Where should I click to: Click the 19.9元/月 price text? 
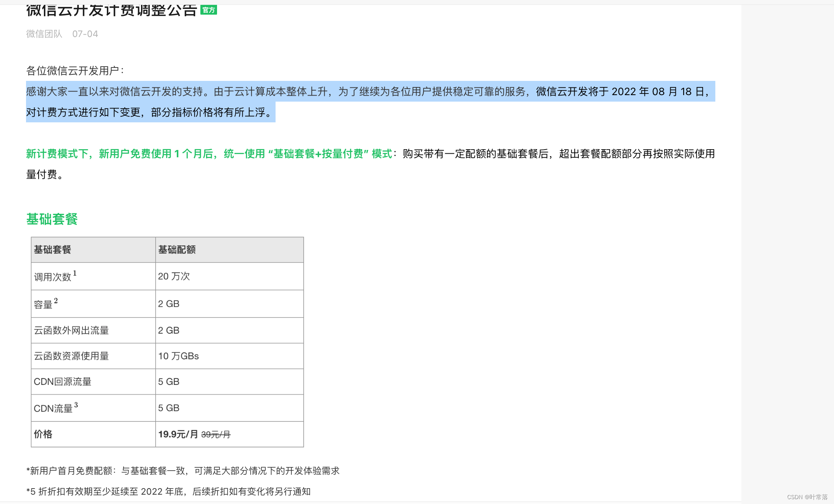(x=178, y=434)
